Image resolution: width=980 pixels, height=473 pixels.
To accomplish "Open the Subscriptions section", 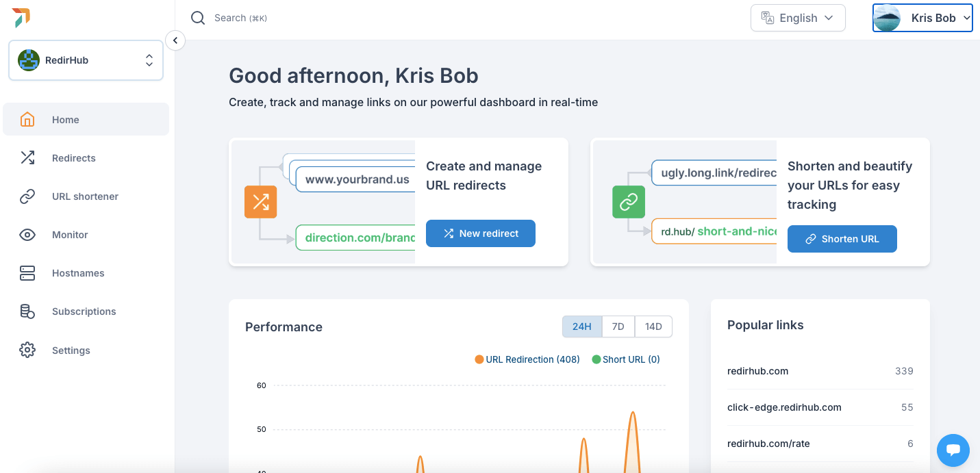I will [x=84, y=311].
